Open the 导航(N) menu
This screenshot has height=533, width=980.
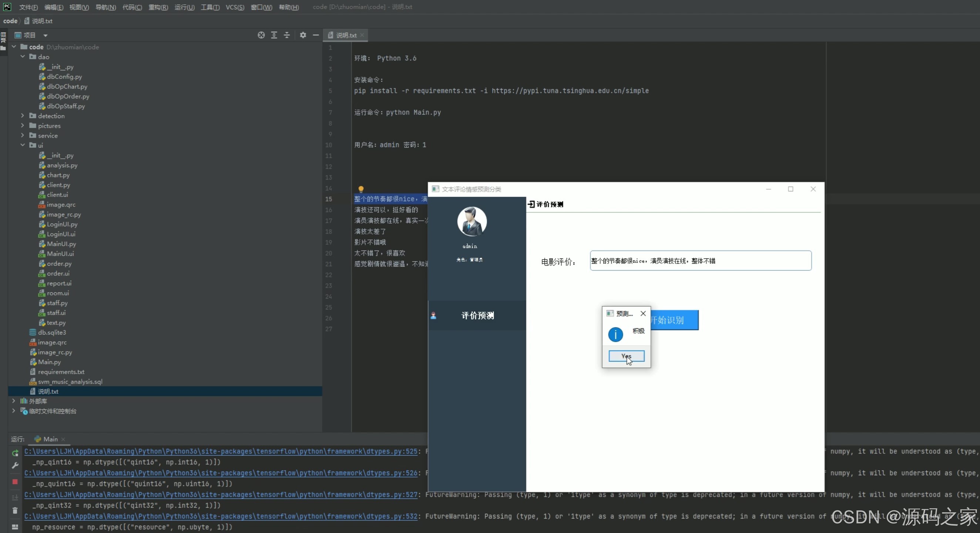point(105,7)
